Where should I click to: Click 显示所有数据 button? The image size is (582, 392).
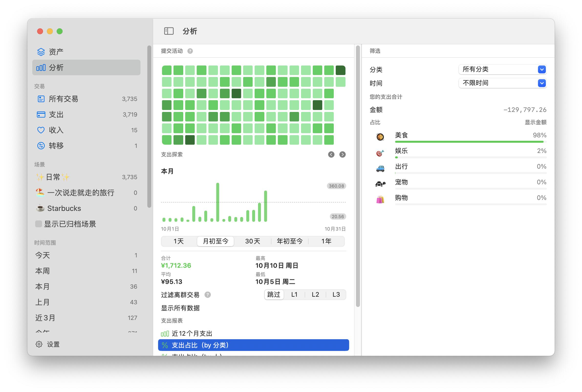click(x=180, y=308)
